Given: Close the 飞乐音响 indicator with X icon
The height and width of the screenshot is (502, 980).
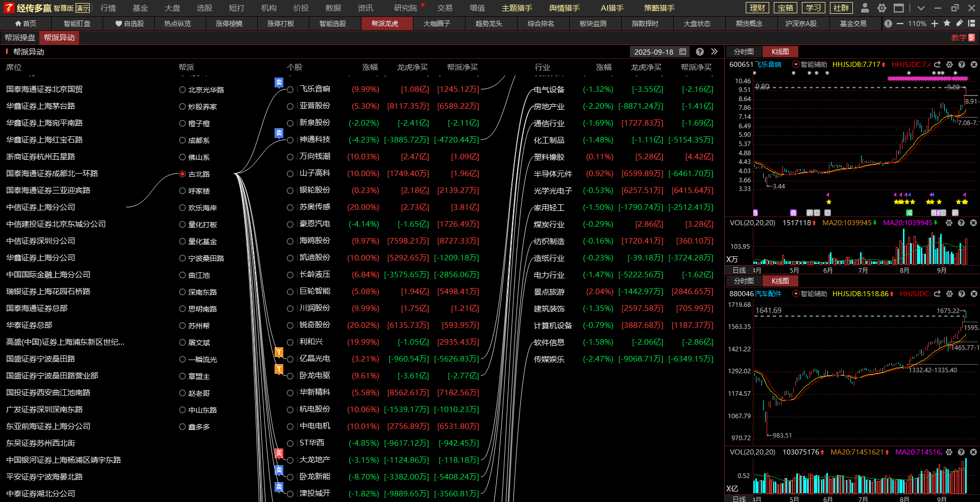Looking at the screenshot, I should [x=973, y=64].
